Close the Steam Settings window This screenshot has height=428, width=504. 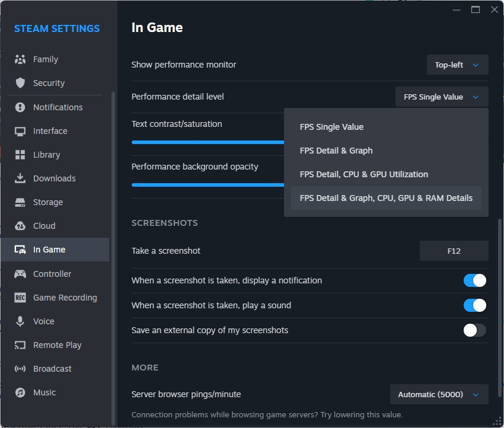(x=495, y=9)
